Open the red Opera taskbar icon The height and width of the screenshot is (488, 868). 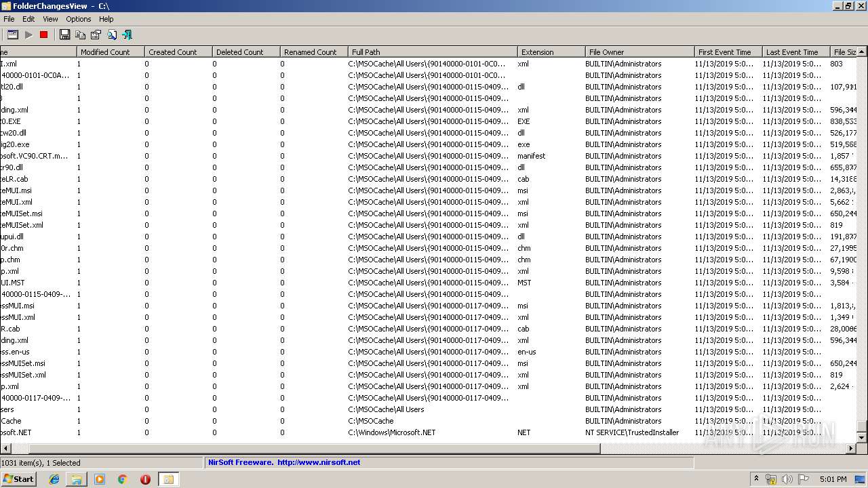[x=145, y=479]
